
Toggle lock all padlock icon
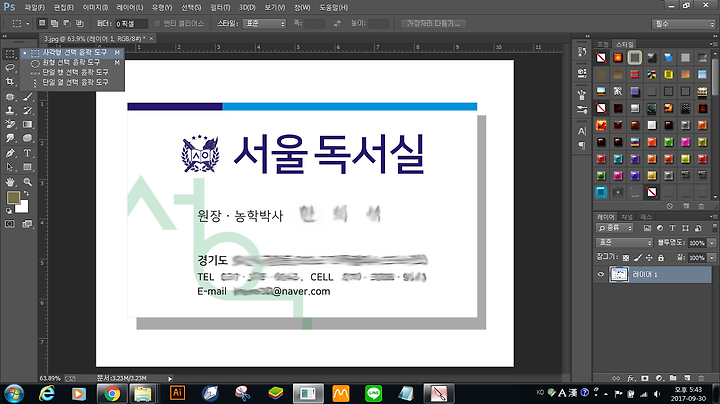[661, 258]
